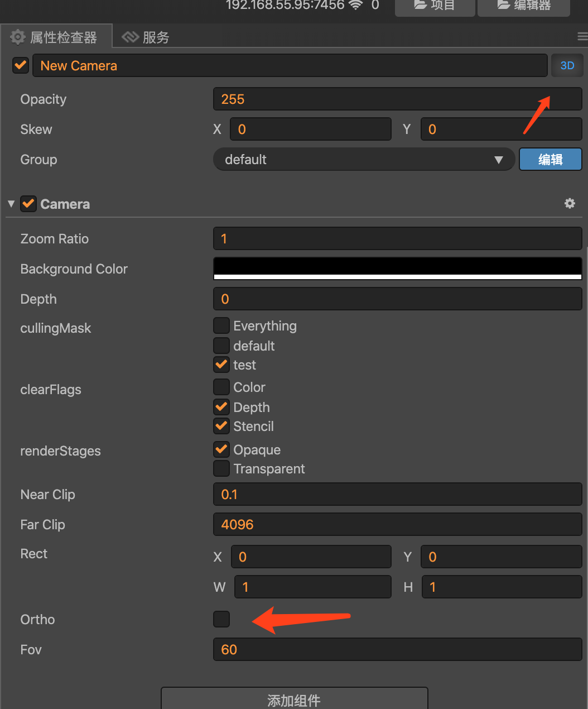Disable the Camera component checkbox
The image size is (588, 709).
pos(28,204)
